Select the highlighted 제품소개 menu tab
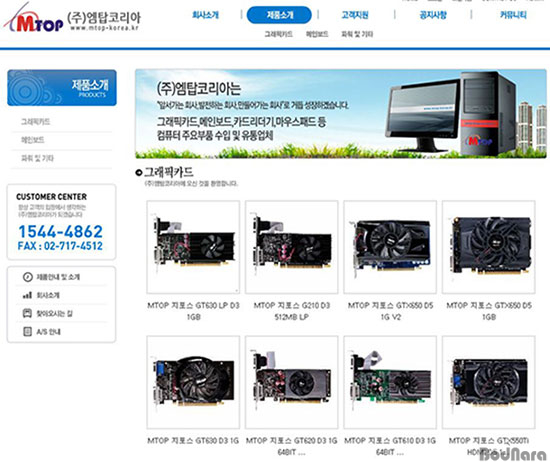550x464 pixels. 279,15
